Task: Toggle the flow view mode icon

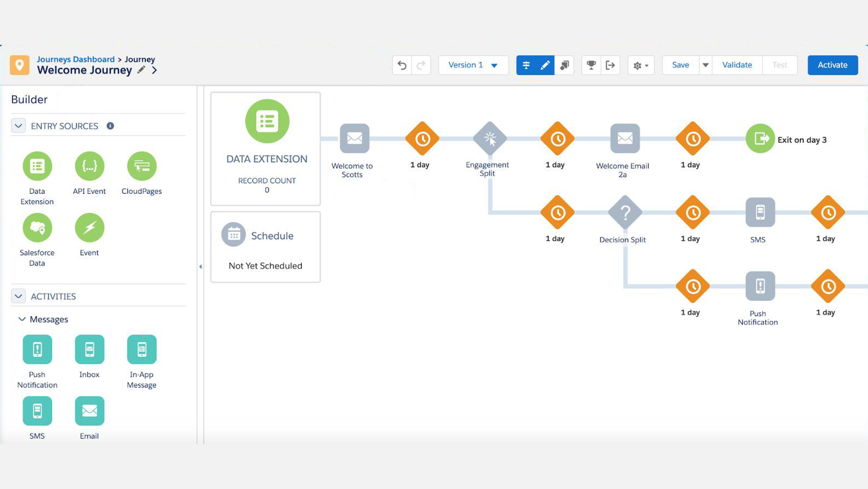Action: click(526, 64)
